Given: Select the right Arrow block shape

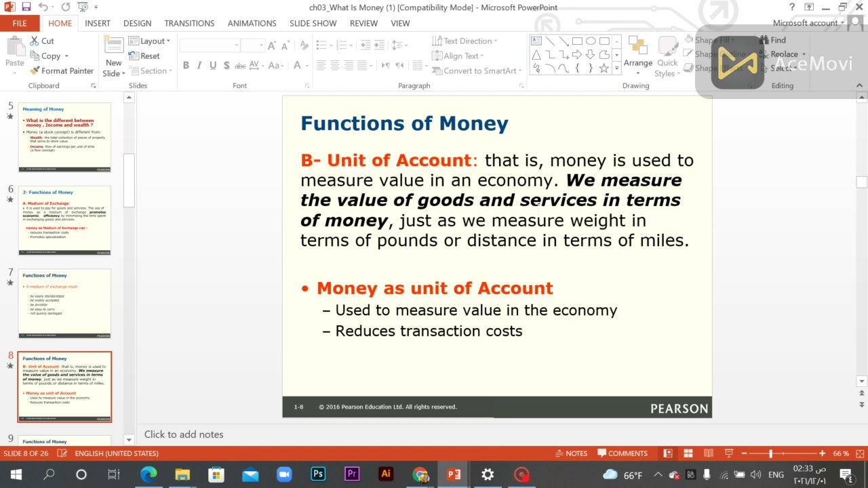Looking at the screenshot, I should (577, 54).
